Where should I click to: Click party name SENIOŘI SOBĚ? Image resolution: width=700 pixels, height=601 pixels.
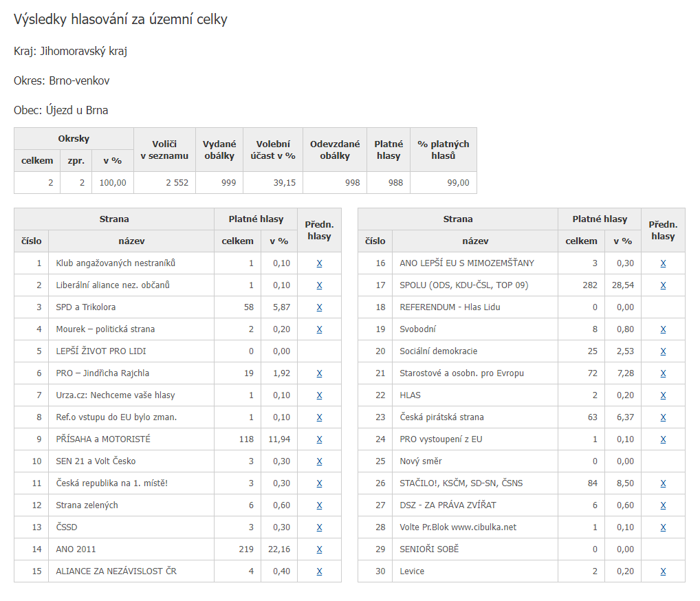pyautogui.click(x=429, y=549)
